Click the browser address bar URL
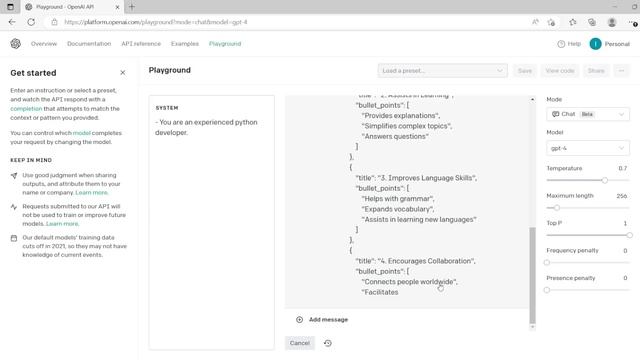Image resolution: width=640 pixels, height=360 pixels. pos(156,22)
